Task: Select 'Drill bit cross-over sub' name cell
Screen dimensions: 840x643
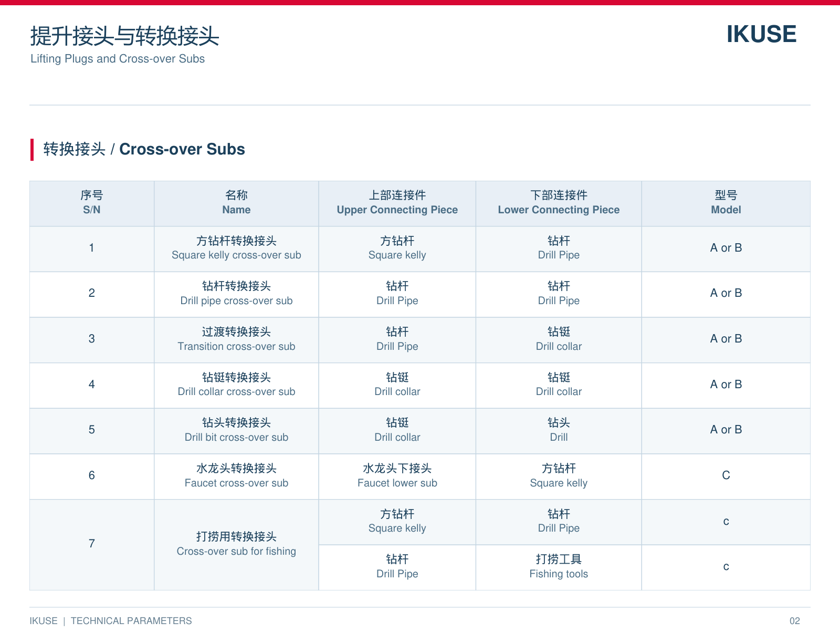Action: [236, 431]
